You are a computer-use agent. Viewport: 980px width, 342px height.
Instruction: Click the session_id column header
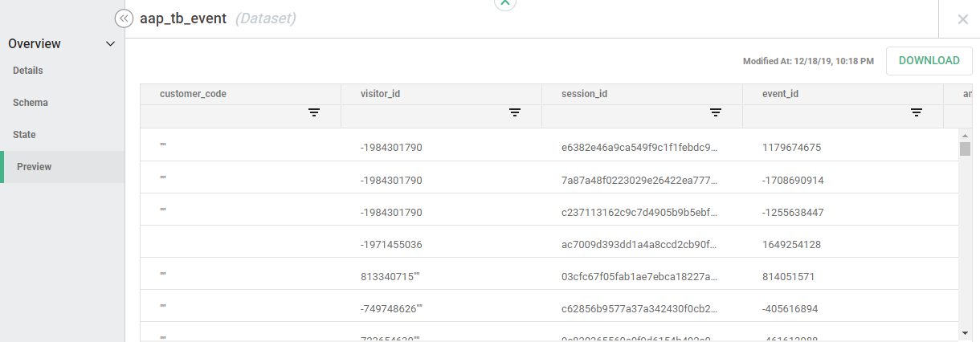click(584, 94)
